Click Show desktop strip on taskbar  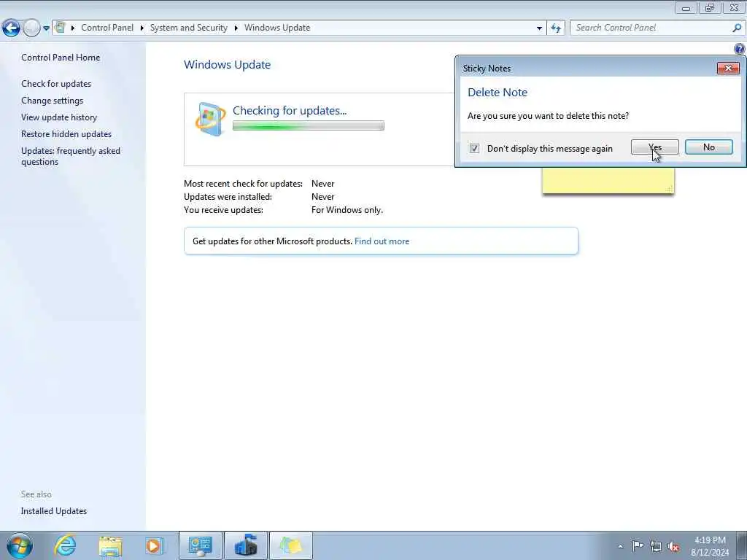click(x=742, y=545)
